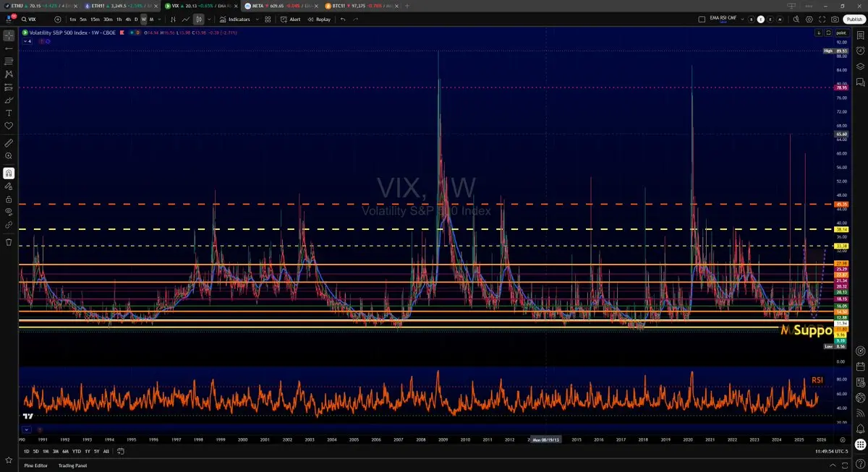Set date range to 6M
The height and width of the screenshot is (472, 868).
coord(65,451)
